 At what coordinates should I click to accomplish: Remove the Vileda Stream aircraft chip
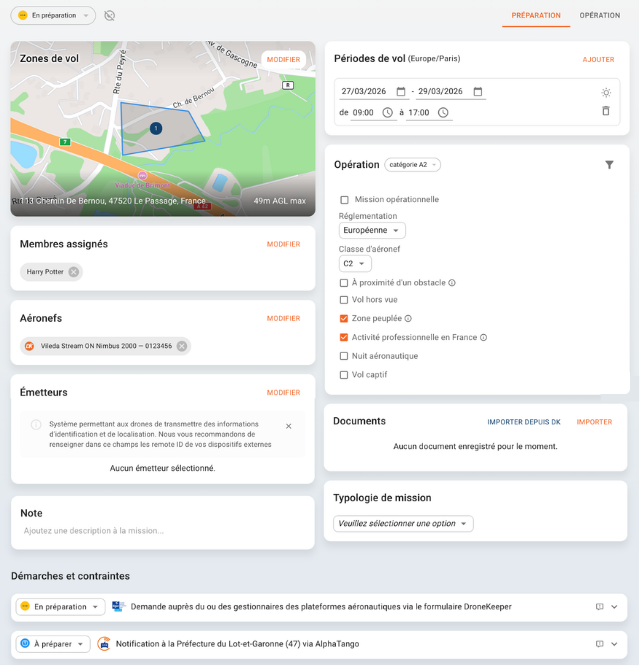click(182, 346)
